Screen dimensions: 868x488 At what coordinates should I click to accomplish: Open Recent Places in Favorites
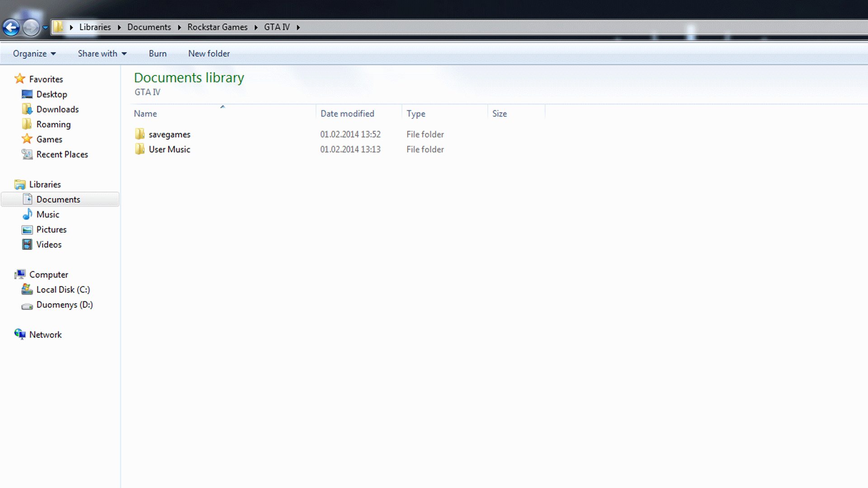pos(62,154)
